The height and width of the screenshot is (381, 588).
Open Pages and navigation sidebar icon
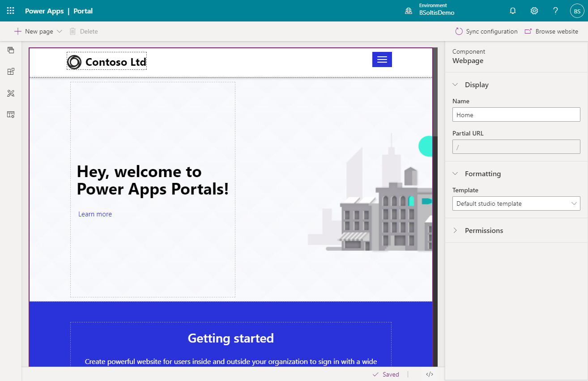click(x=11, y=50)
